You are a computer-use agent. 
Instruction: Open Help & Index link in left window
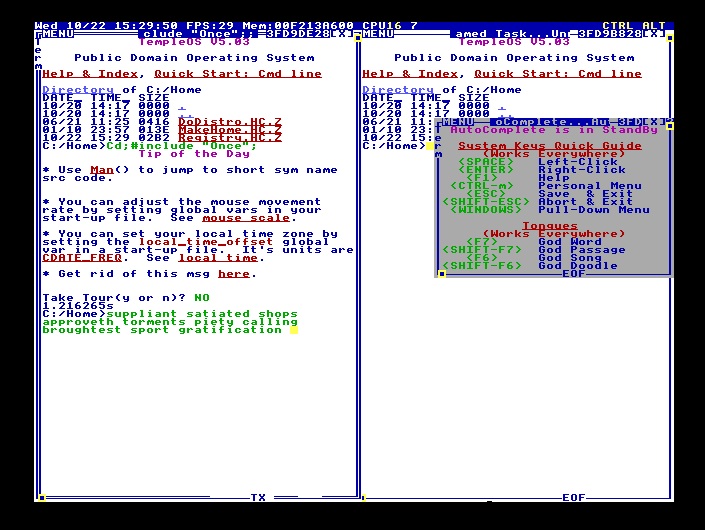tap(90, 74)
